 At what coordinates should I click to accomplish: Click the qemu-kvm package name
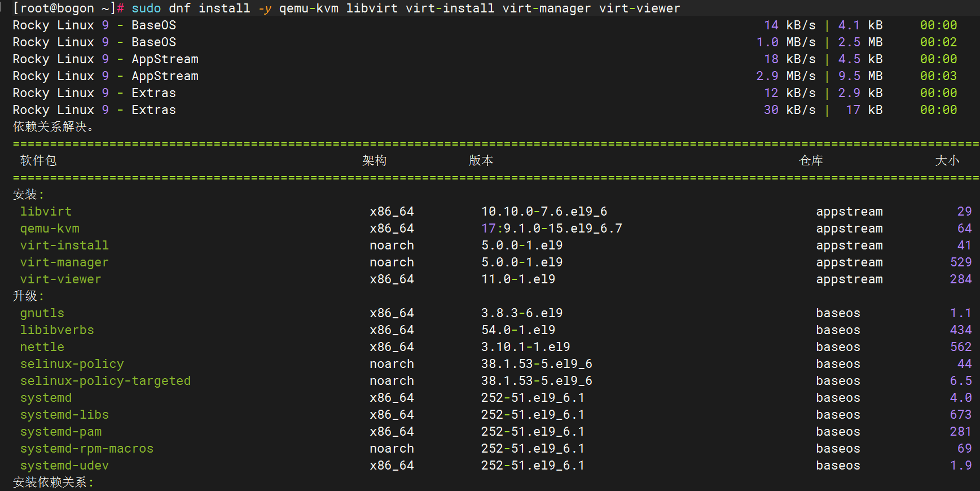coord(50,229)
